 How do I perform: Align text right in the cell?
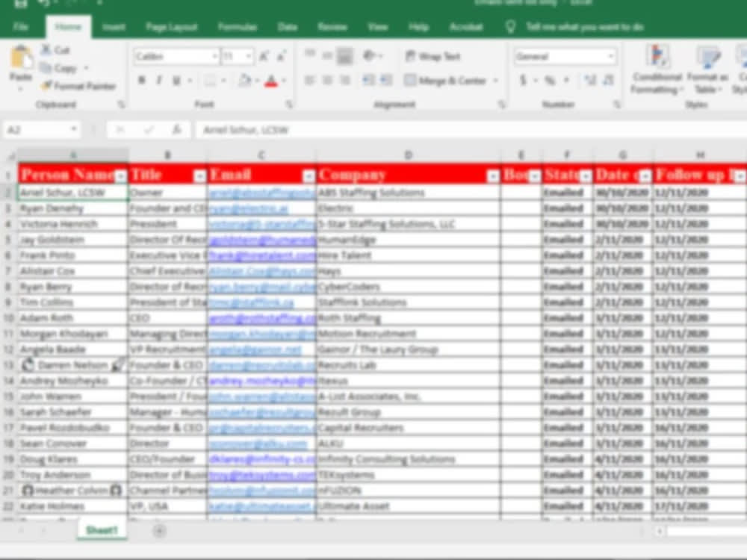click(345, 80)
